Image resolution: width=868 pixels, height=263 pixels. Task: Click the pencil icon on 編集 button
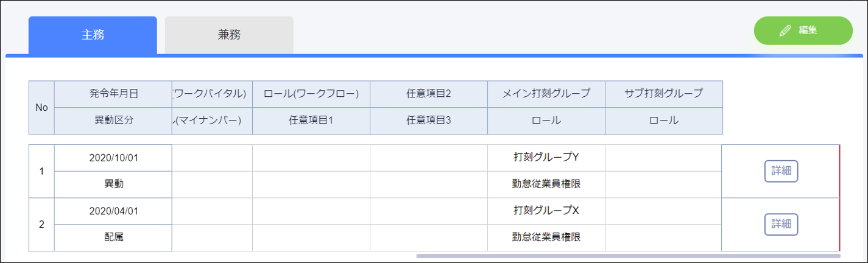click(x=785, y=30)
